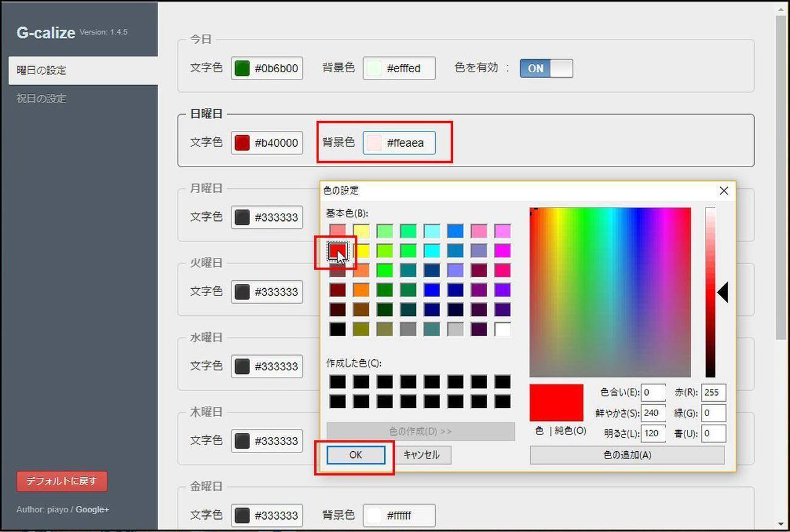Select the yellow swatch in second row
This screenshot has height=532, width=790.
361,251
